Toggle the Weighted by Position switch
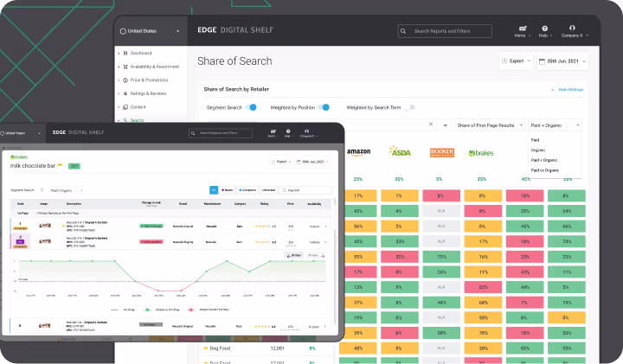The height and width of the screenshot is (364, 623). point(324,107)
